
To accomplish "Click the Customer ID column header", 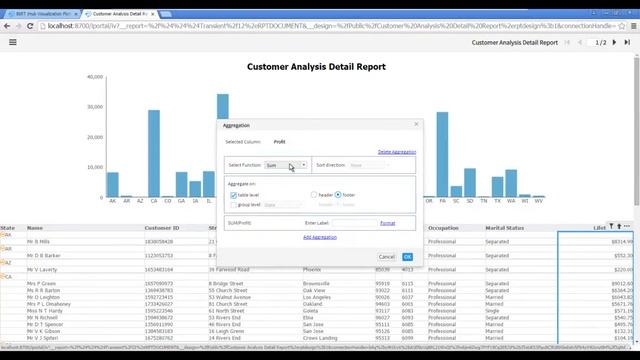I will pos(162,228).
